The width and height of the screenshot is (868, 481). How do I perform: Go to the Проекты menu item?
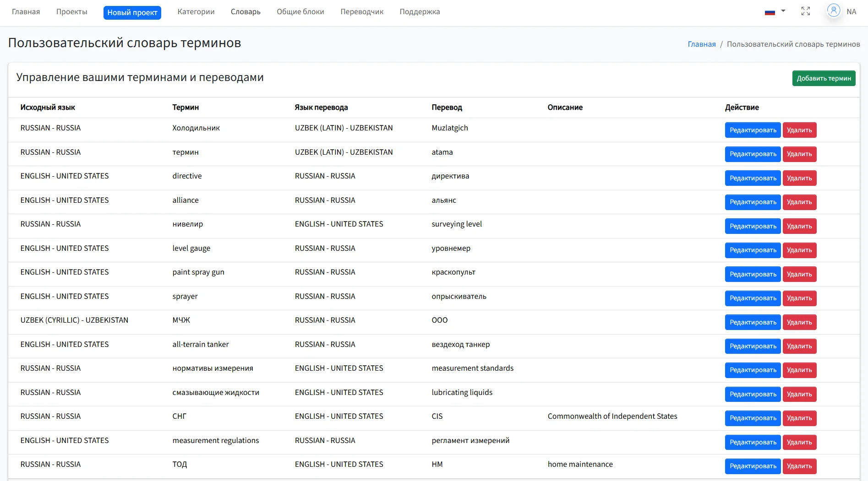click(x=71, y=11)
